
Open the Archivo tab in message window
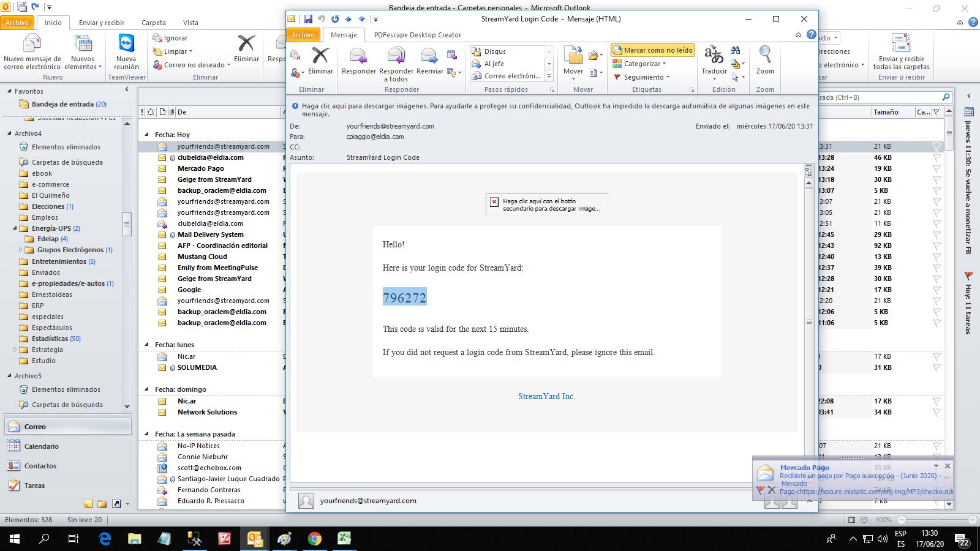[x=303, y=35]
